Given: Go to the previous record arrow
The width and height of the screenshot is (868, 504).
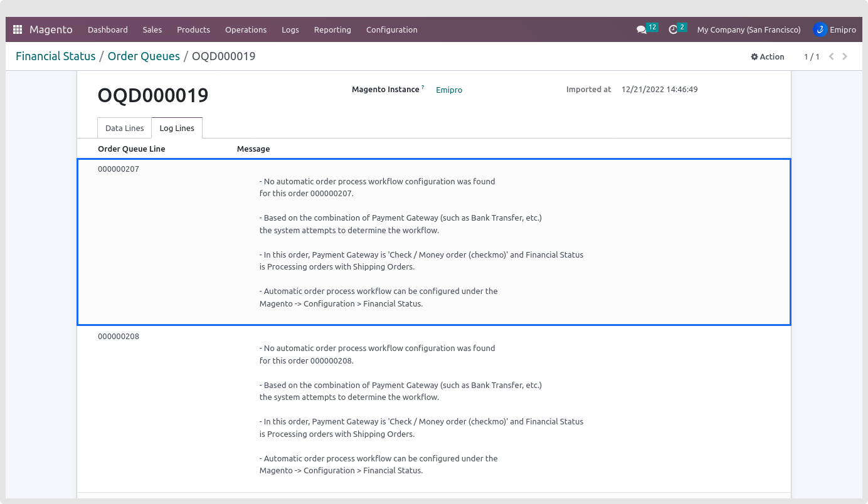Looking at the screenshot, I should coord(832,56).
